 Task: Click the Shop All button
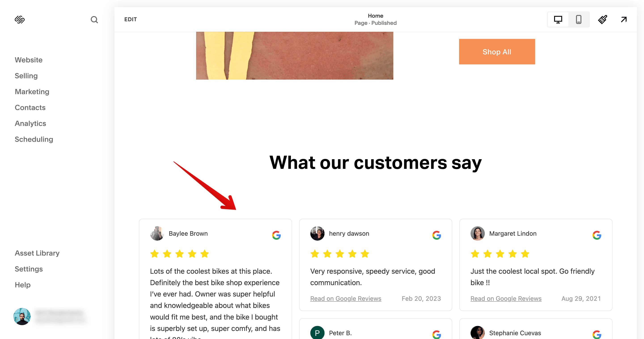497,51
